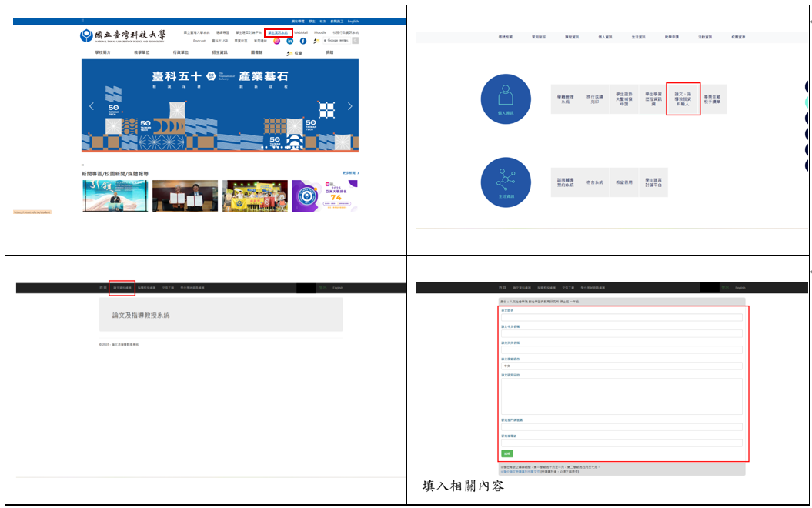
Task: Open the WebMail link
Action: pyautogui.click(x=301, y=33)
